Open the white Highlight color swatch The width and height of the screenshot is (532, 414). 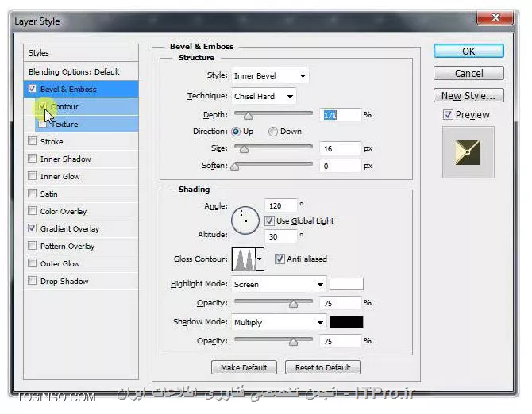346,284
